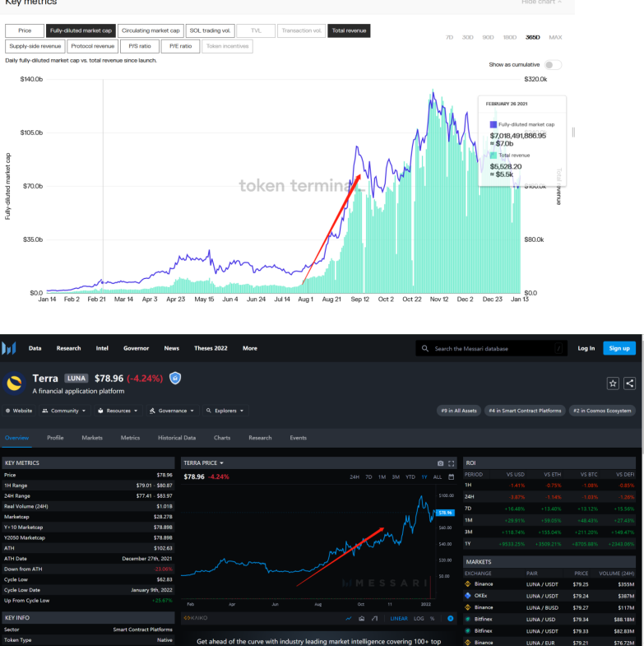644x646 pixels.
Task: Open Governor in the navbar
Action: pos(137,348)
